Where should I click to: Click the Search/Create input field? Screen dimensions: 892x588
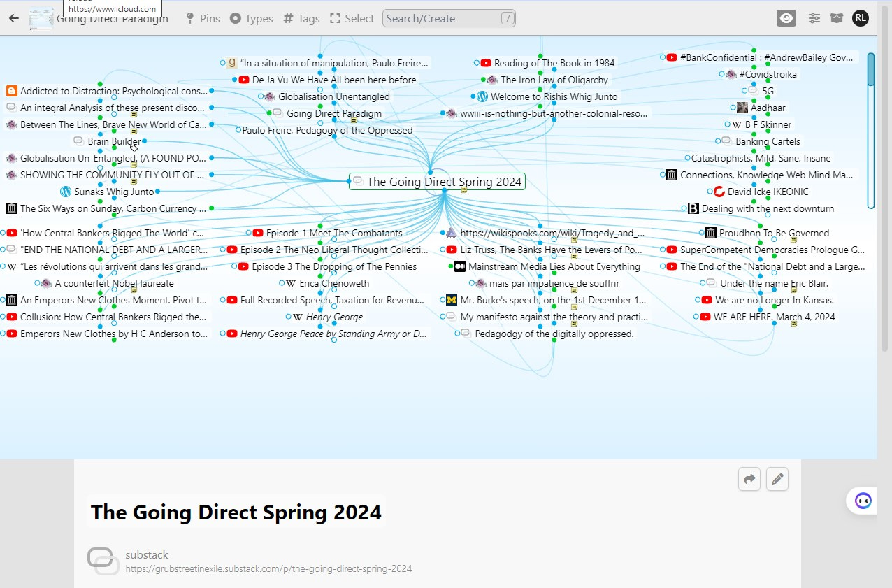point(449,19)
